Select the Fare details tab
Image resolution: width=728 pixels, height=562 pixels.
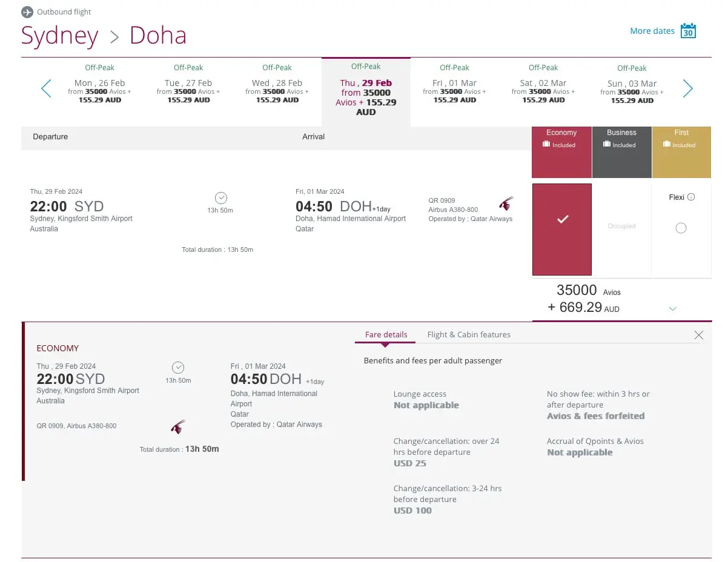386,334
